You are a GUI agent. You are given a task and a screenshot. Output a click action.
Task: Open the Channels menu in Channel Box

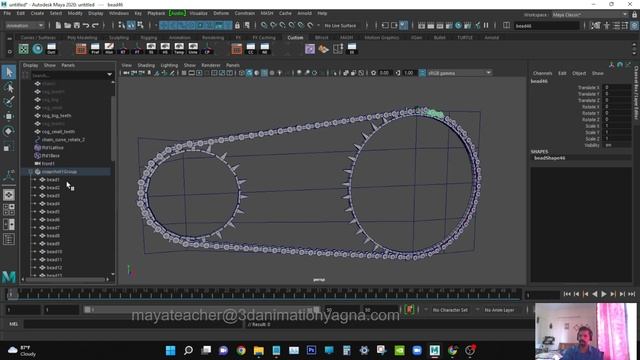(542, 73)
